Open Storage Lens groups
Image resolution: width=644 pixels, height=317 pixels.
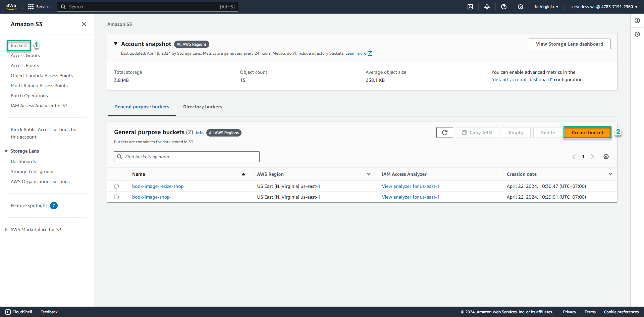(33, 171)
